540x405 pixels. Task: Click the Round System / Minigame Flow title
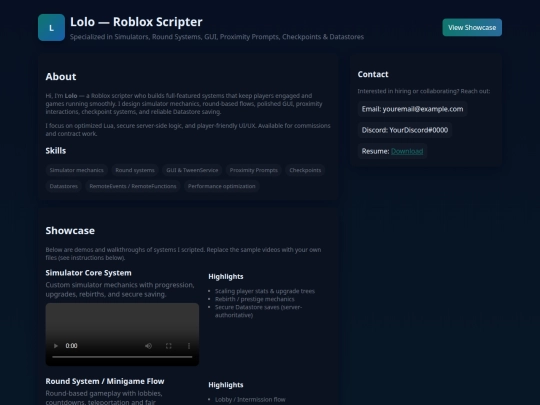click(x=105, y=381)
